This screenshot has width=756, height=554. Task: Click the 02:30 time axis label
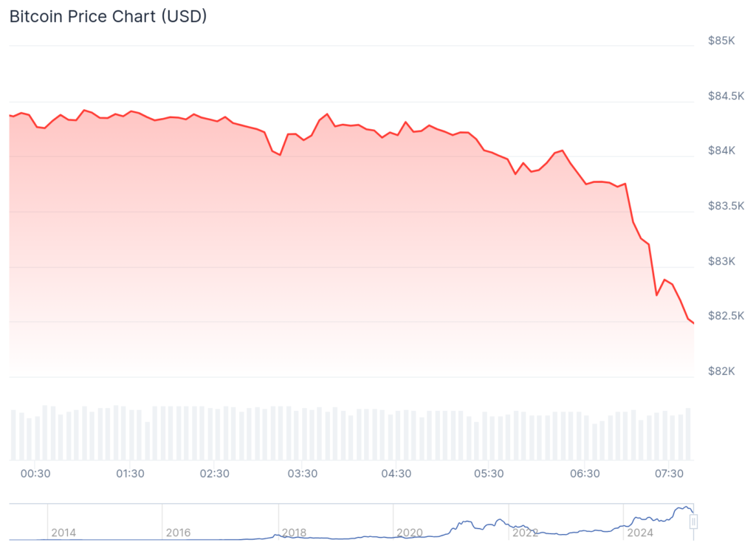point(215,474)
